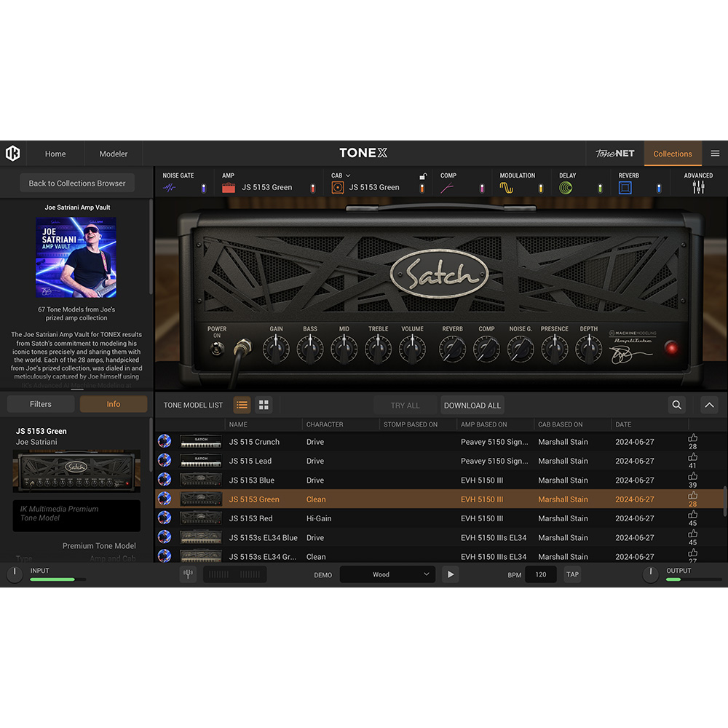The width and height of the screenshot is (728, 728).
Task: Toggle Comp power switch
Action: pos(481,188)
